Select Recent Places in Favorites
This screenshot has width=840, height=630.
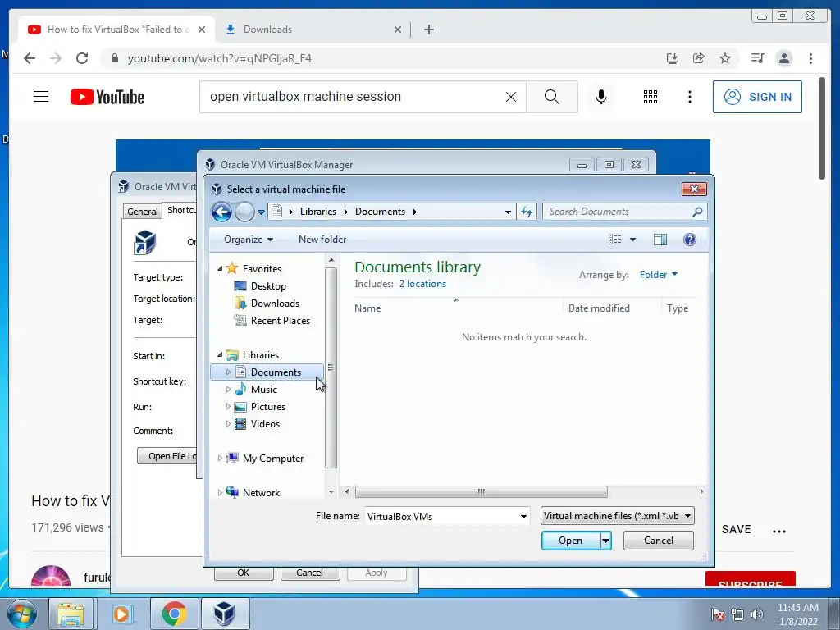[x=280, y=321]
